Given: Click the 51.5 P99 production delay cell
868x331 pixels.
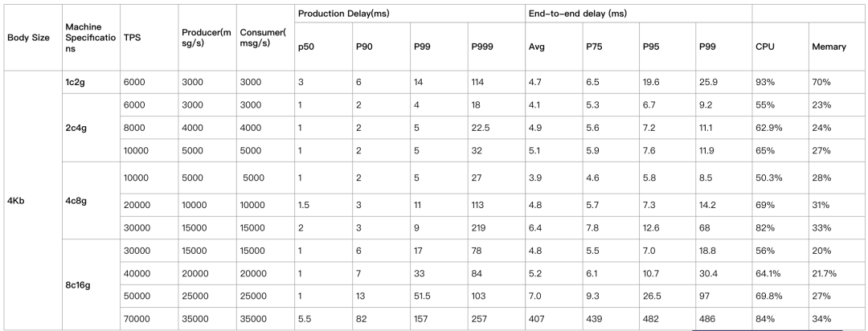Looking at the screenshot, I should [439, 296].
